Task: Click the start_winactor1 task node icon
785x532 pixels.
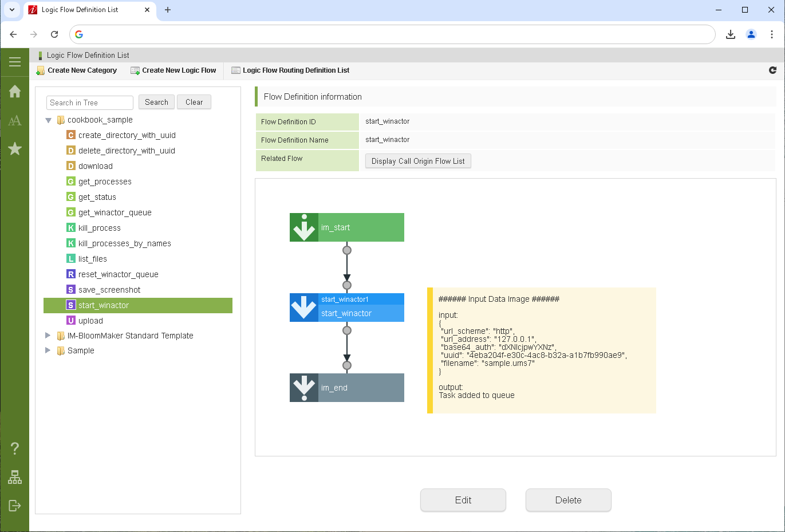Action: [304, 308]
